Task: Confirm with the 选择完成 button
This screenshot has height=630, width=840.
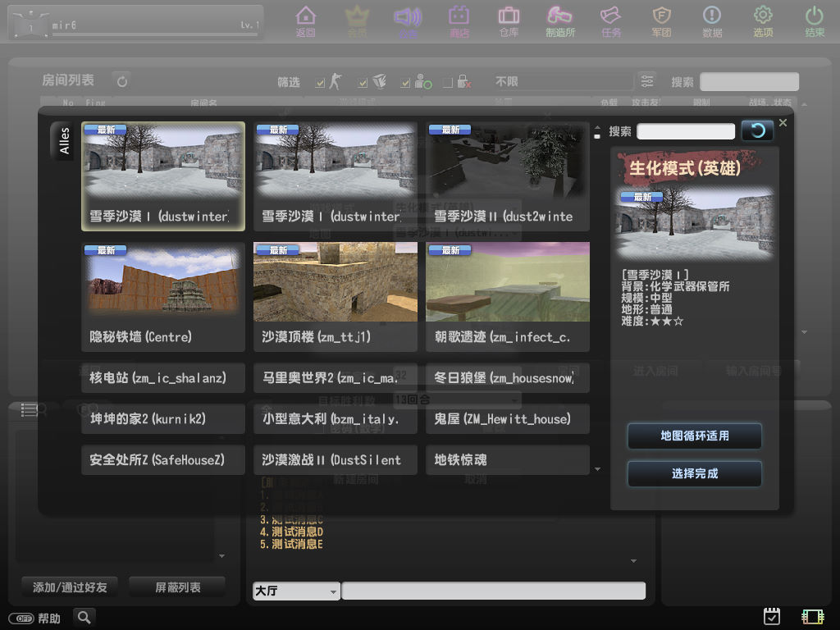Action: 694,473
